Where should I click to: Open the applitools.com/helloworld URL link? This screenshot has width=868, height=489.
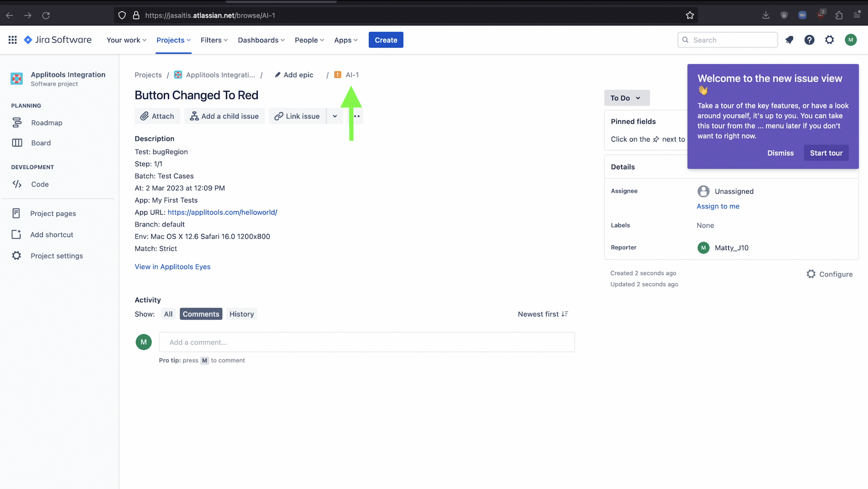[x=222, y=212]
